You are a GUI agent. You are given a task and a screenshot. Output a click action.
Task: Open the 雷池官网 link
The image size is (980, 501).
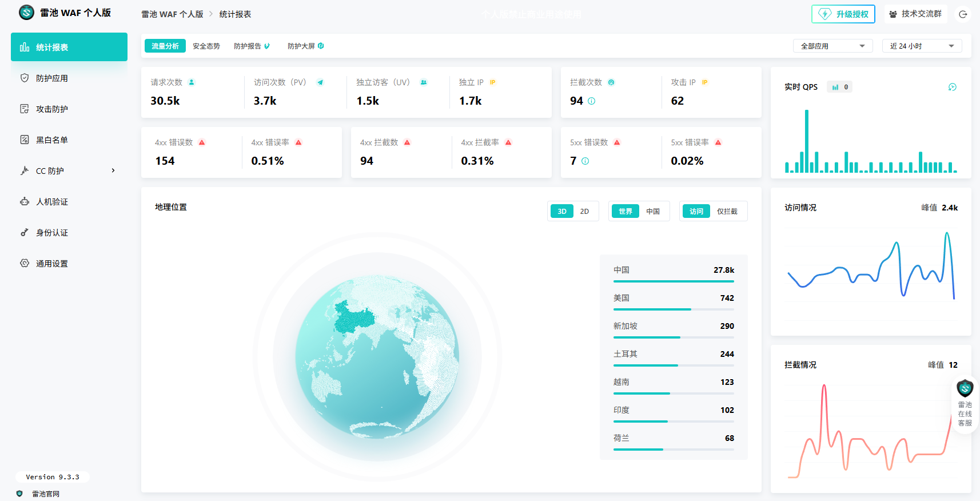[x=45, y=494]
